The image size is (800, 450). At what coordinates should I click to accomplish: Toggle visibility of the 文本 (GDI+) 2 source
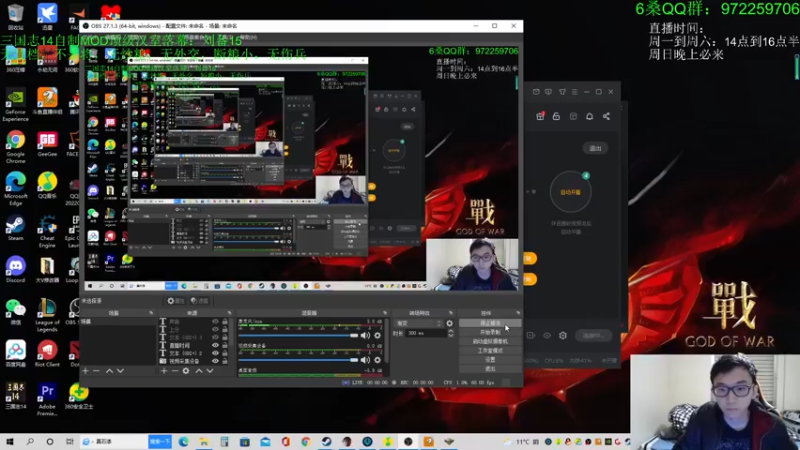215,353
